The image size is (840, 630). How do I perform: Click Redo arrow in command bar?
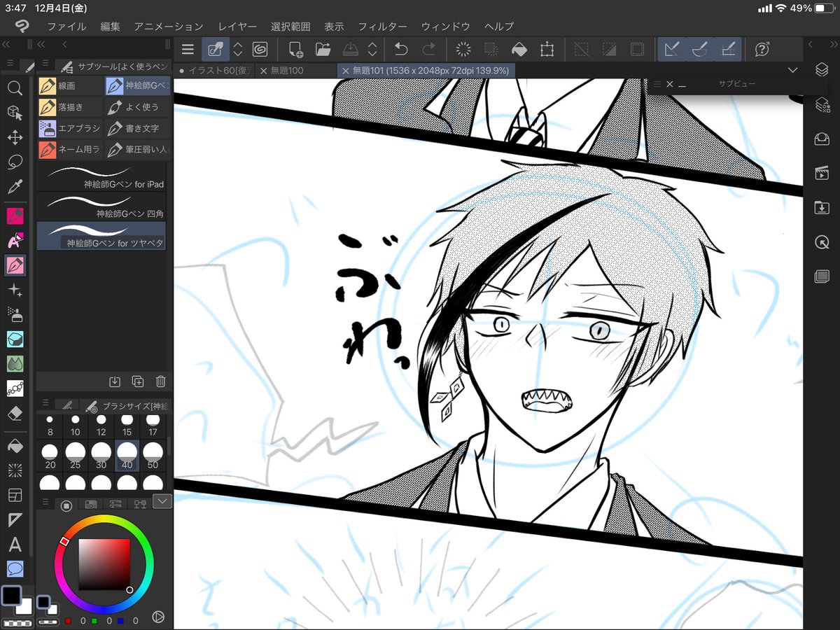[428, 49]
